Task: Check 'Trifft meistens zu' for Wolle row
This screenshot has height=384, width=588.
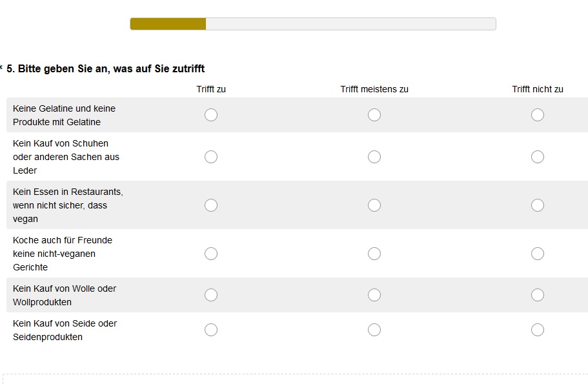Action: click(x=374, y=295)
